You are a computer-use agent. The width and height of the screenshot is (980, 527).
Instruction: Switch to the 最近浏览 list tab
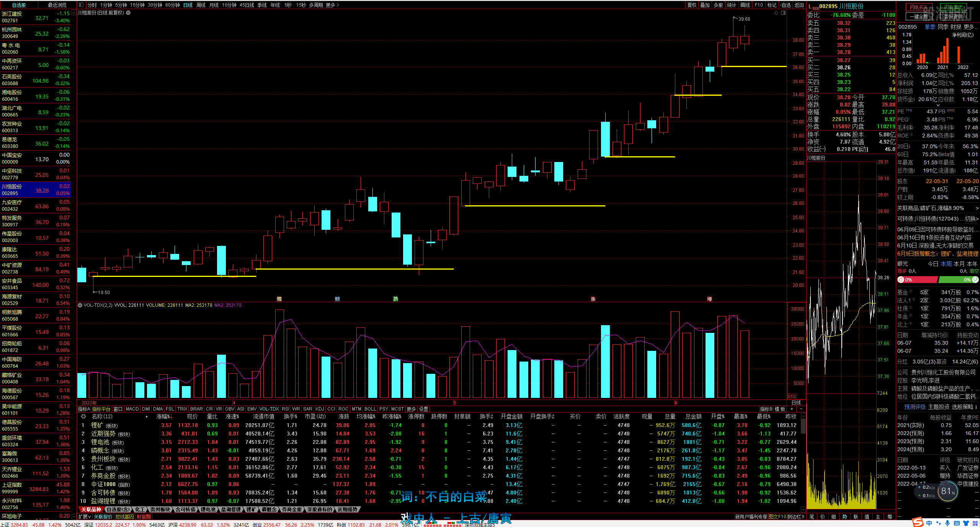(x=57, y=5)
